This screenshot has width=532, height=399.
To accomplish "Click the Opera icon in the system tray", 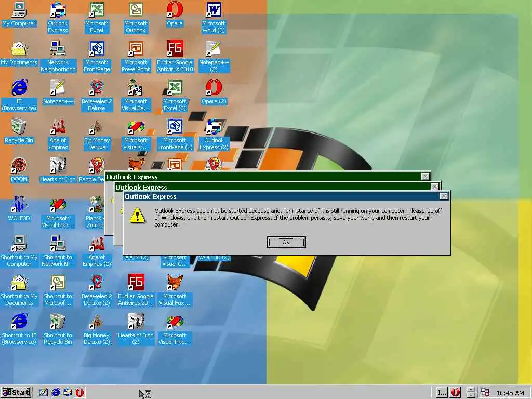I will [455, 393].
